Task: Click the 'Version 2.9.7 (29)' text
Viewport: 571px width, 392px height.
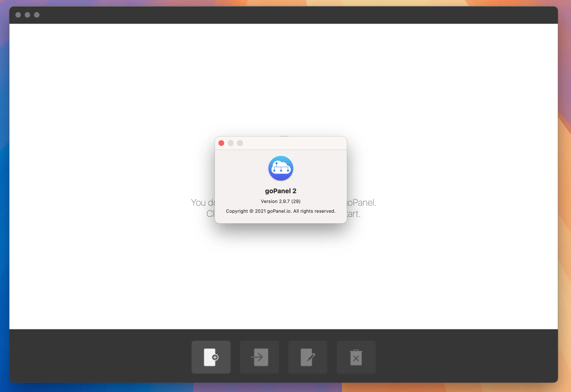Action: coord(281,201)
